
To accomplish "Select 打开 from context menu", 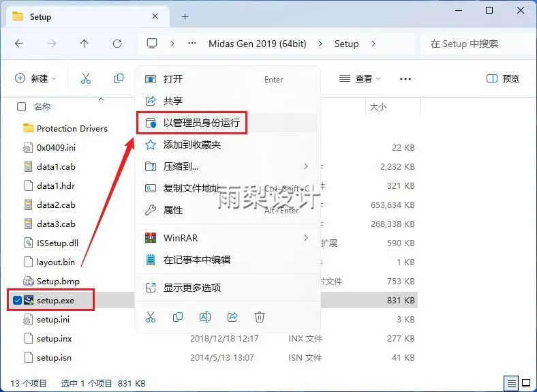I will [x=228, y=79].
